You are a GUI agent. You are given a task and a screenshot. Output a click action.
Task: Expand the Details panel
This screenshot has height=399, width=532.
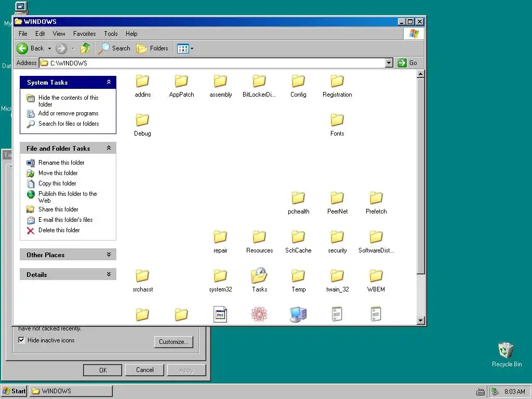(109, 274)
